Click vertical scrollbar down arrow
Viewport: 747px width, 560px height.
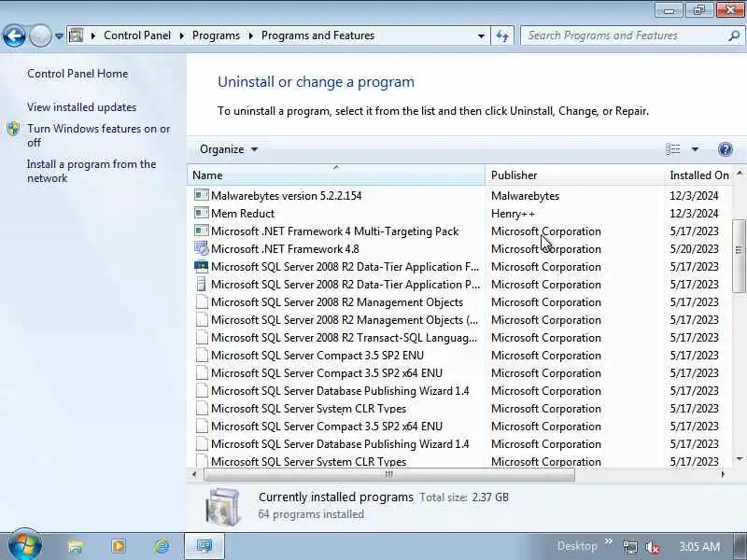740,458
